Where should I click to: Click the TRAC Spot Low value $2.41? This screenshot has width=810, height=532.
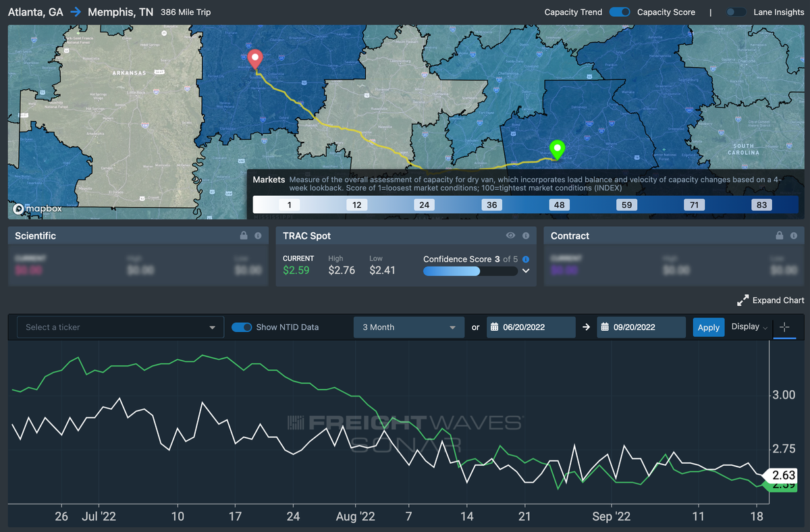382,270
